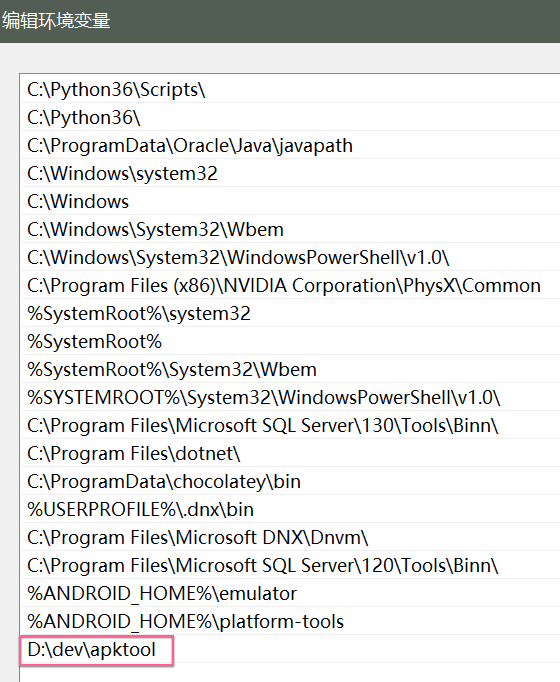Select the SQL Server 120 Tools Binn entry
The width and height of the screenshot is (560, 682).
click(x=290, y=565)
